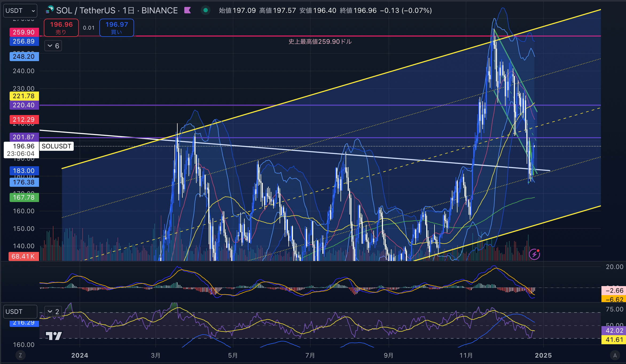This screenshot has height=364, width=626.
Task: Click the lightning replay icon on chart
Action: click(534, 254)
